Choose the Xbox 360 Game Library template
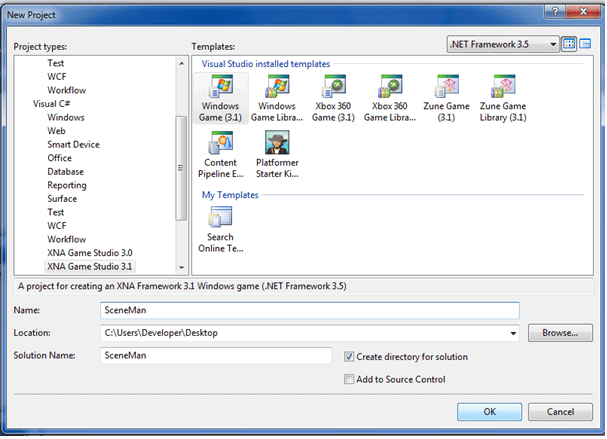Screen dimensions: 607x439 (x=390, y=99)
